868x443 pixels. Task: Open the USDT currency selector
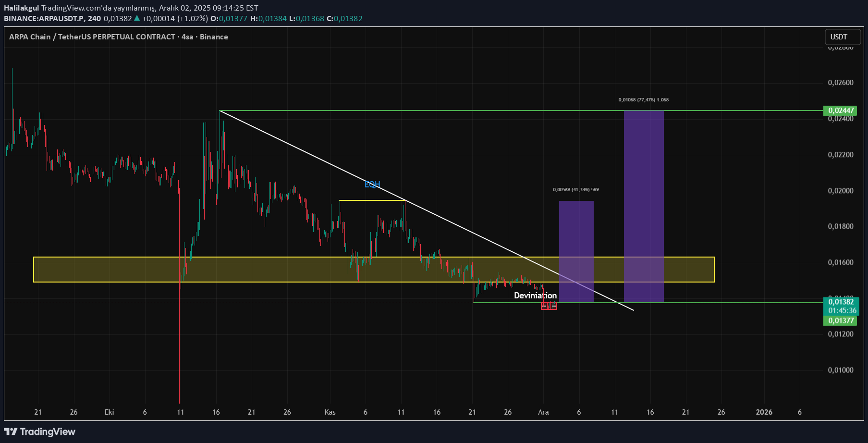pyautogui.click(x=839, y=37)
